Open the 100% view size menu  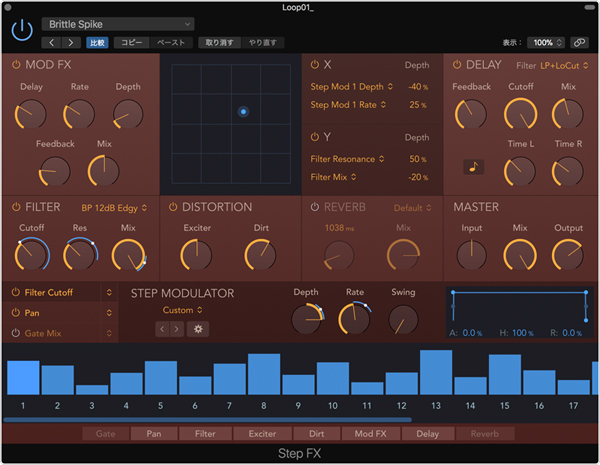coord(546,42)
